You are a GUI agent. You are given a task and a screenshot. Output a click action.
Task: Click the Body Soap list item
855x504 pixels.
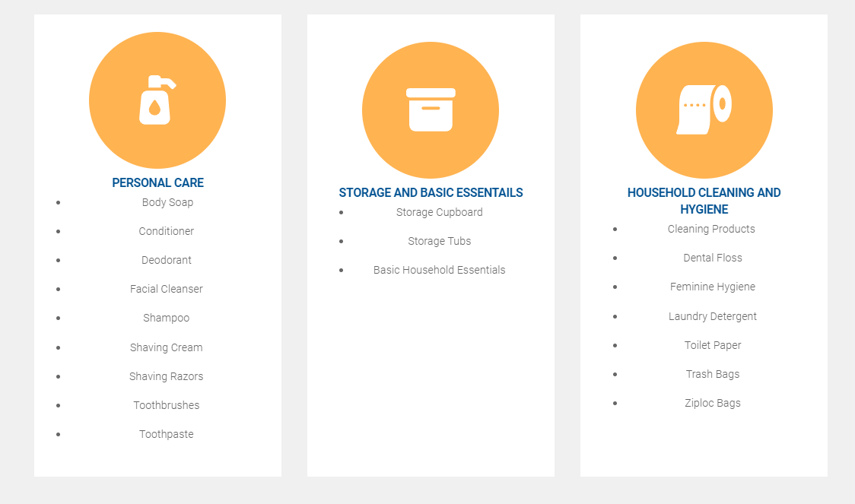click(167, 203)
